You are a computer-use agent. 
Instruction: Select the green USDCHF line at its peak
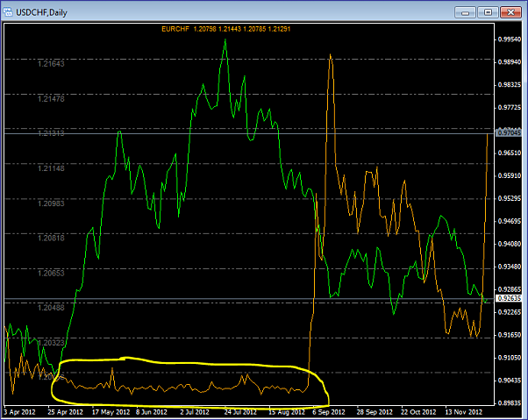[225, 40]
